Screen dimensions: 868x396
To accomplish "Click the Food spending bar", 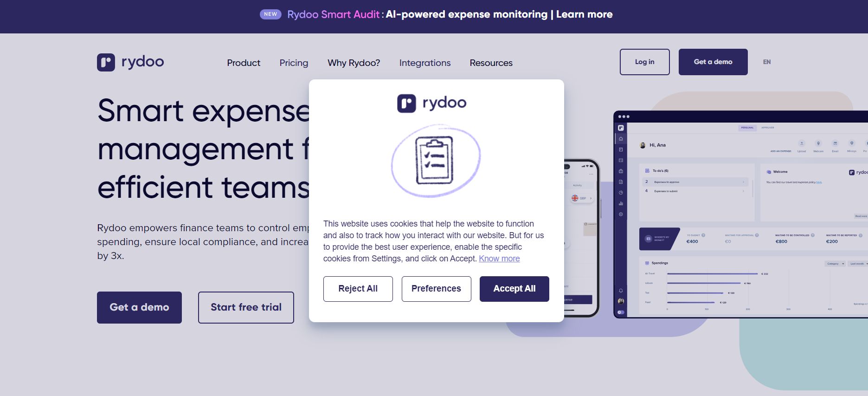I will click(x=691, y=302).
